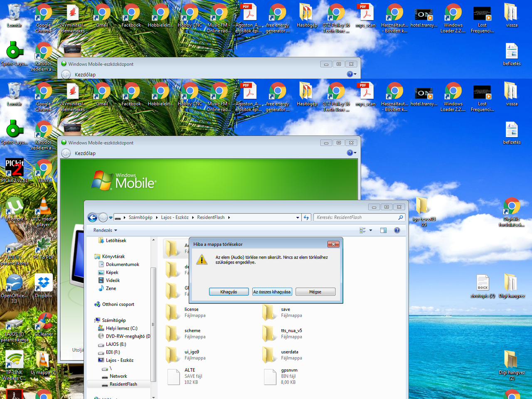Select DVD-RW-meghajtó in the navigation tree
The image size is (532, 399).
124,336
